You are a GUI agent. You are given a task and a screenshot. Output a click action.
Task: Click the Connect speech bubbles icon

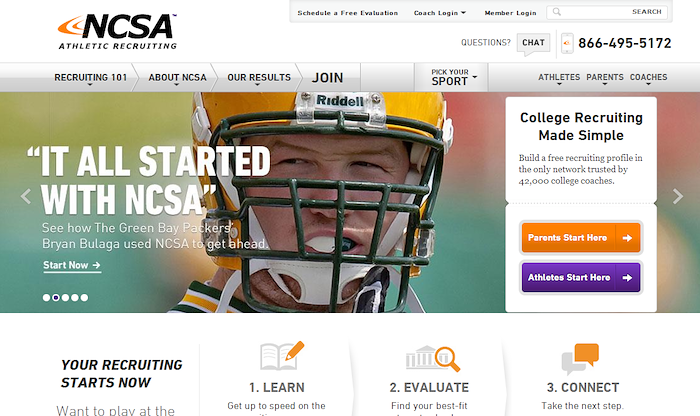click(x=580, y=359)
